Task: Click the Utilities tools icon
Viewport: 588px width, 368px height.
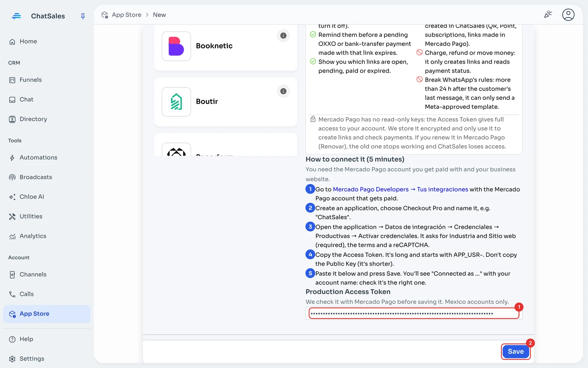Action: click(x=12, y=217)
